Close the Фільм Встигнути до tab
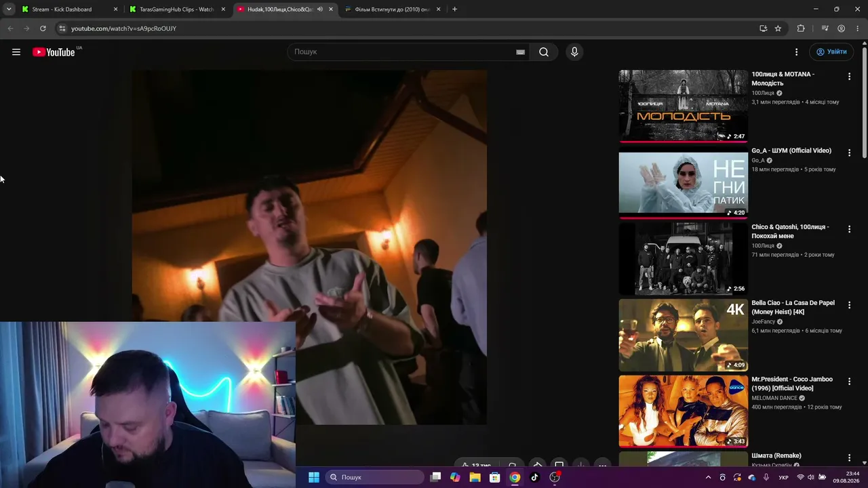The height and width of the screenshot is (488, 868). pyautogui.click(x=439, y=9)
